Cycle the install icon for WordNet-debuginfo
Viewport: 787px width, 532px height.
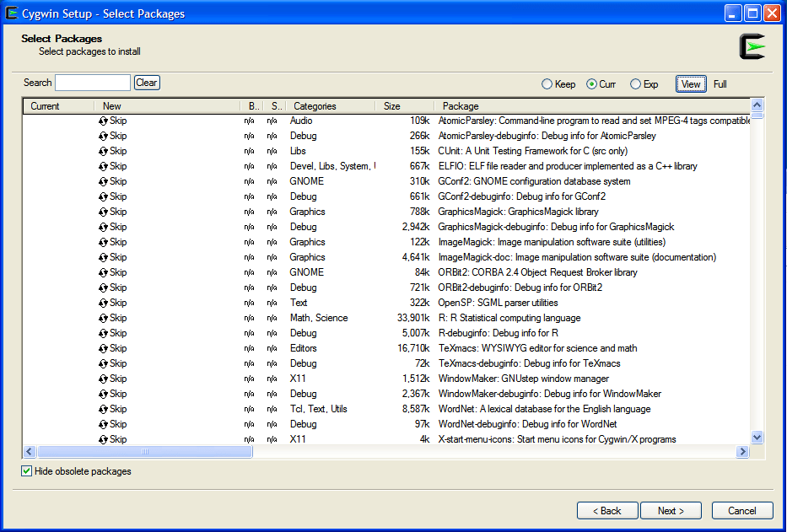point(104,425)
